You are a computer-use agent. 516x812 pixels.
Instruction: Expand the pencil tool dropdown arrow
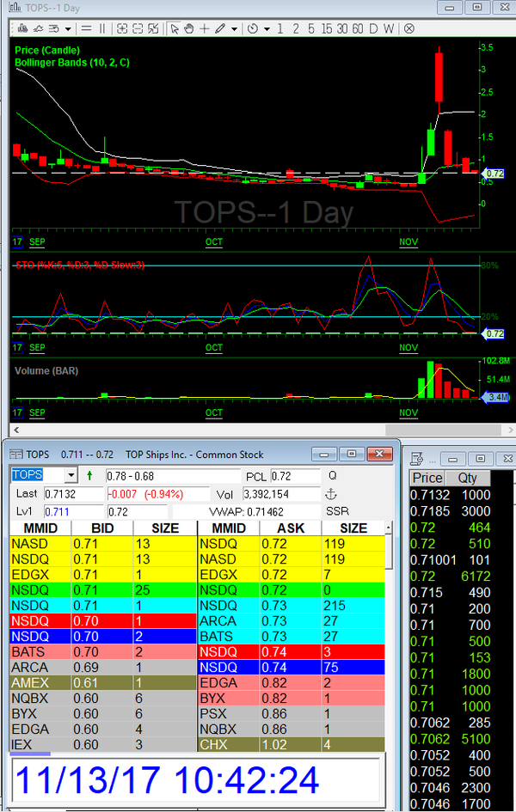pos(234,28)
